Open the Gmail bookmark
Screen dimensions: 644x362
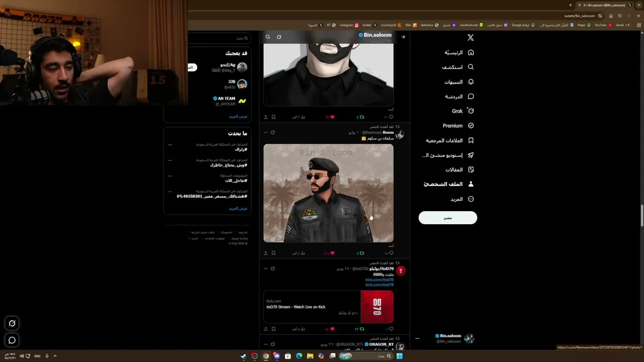click(622, 25)
